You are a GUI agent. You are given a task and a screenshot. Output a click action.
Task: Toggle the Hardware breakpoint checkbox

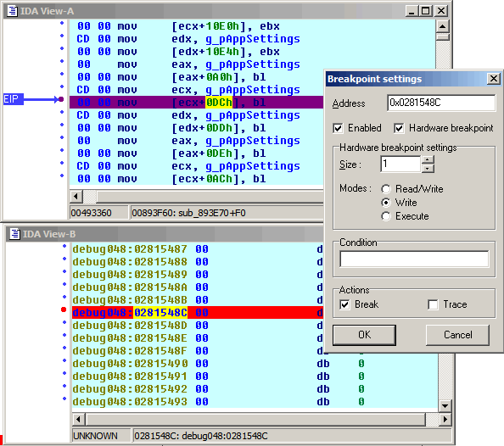[399, 128]
